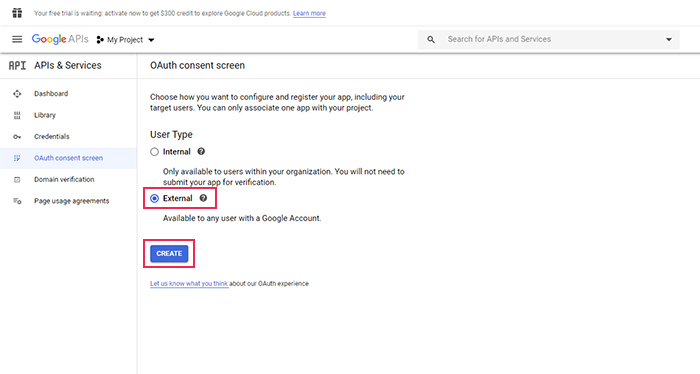This screenshot has height=374, width=700.
Task: Open the Learn more link in banner
Action: pyautogui.click(x=309, y=13)
